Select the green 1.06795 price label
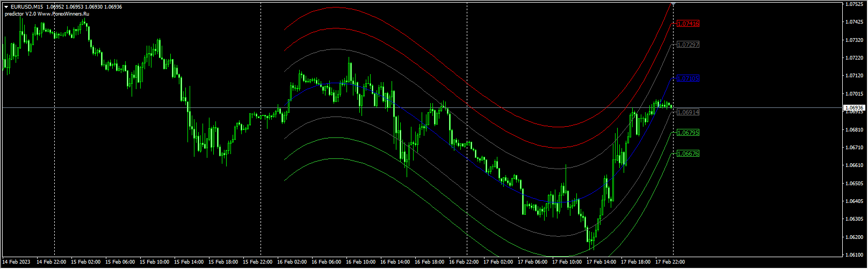This screenshot has height=269, width=868. click(688, 133)
